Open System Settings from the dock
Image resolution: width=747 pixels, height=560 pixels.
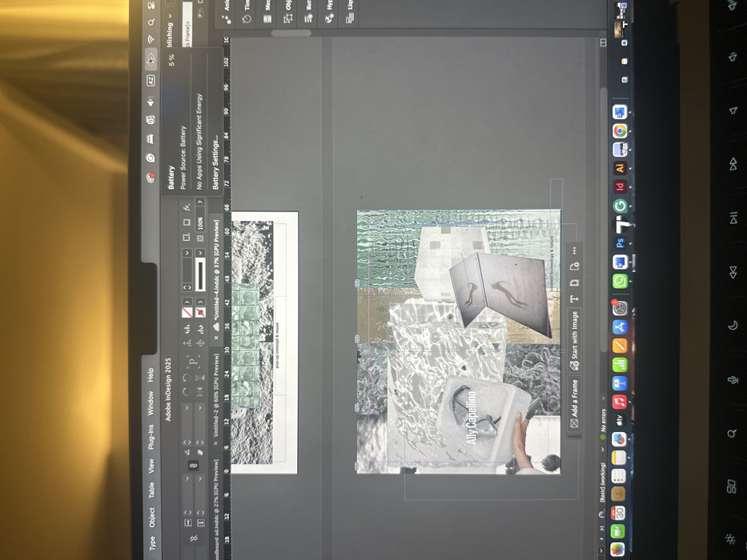coord(620,309)
